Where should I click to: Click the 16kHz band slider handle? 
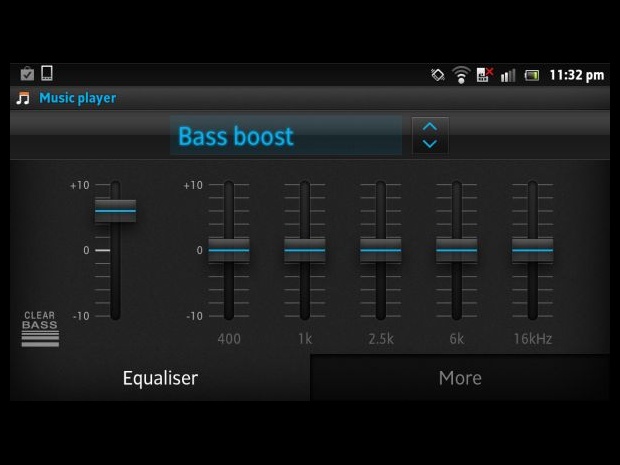(533, 250)
